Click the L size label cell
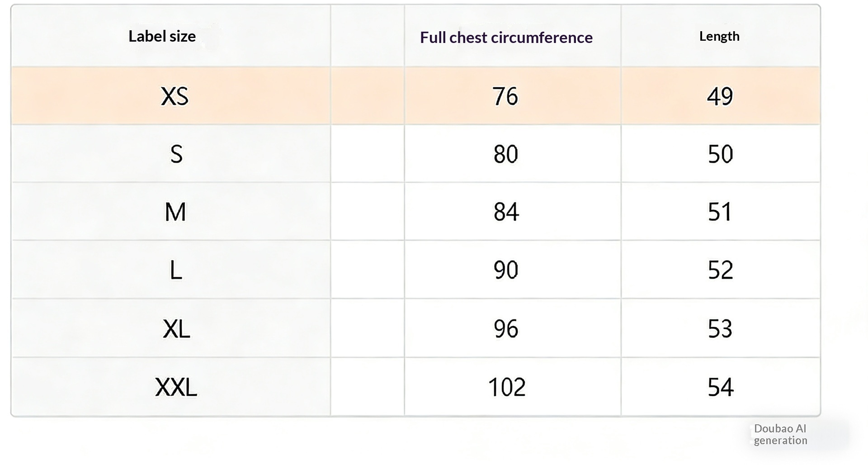The width and height of the screenshot is (868, 465). click(176, 270)
